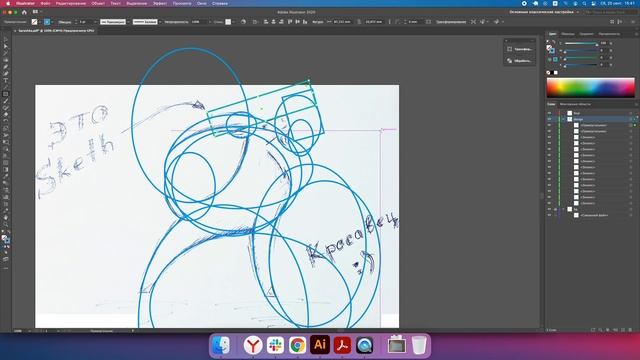Open variable width profile dropdown
This screenshot has height=360, width=640.
128,22
